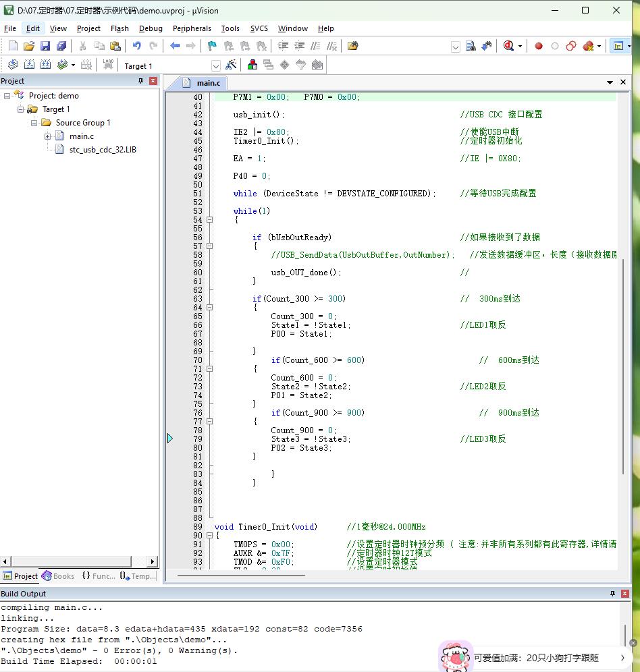The width and height of the screenshot is (640, 672).
Task: Undo the last edit with the blue arrow
Action: point(137,46)
